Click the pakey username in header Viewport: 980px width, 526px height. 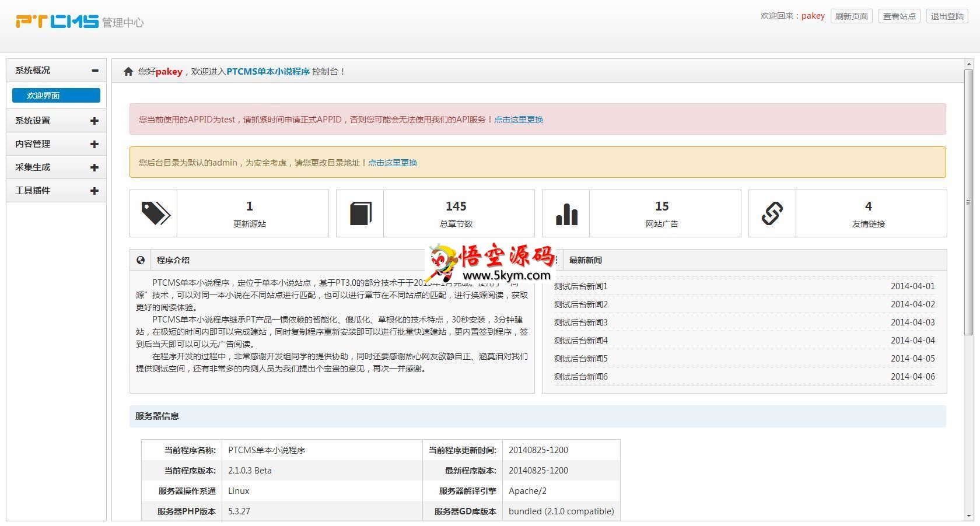tap(813, 16)
